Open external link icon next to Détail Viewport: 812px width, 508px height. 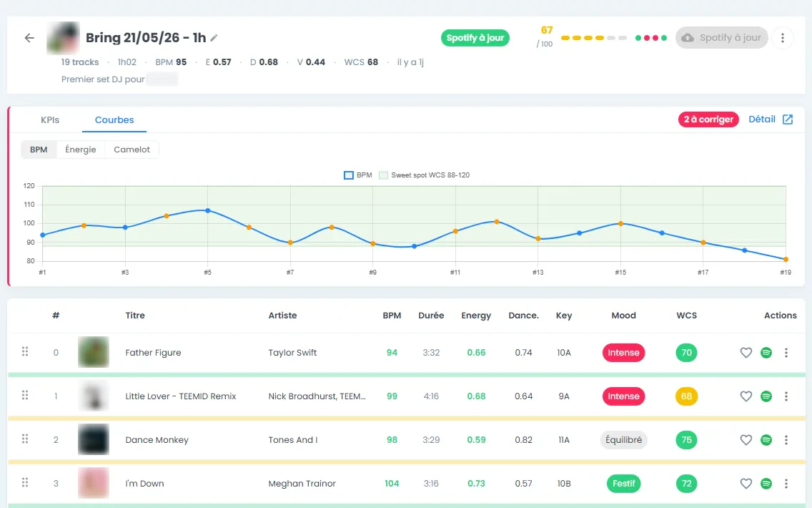788,119
